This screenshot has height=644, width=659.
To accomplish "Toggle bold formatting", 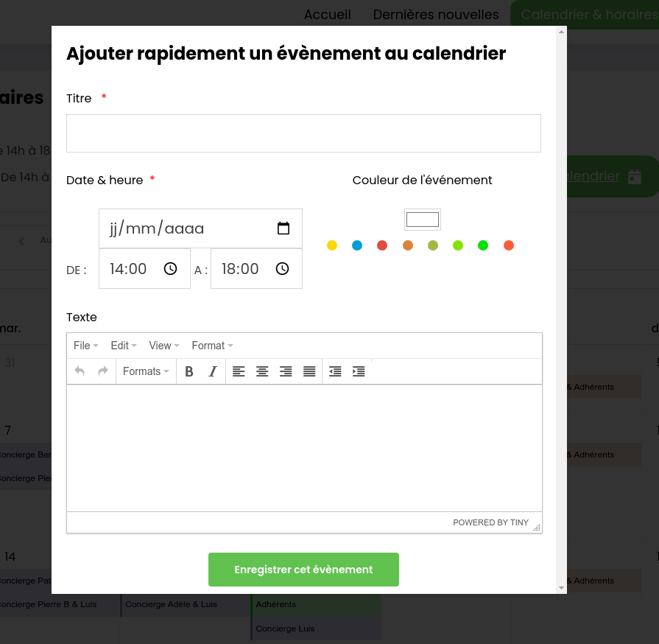I will click(189, 371).
